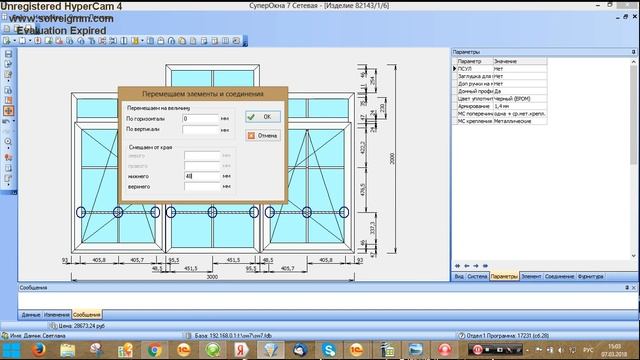Focus the По горизонтали offset field

201,119
